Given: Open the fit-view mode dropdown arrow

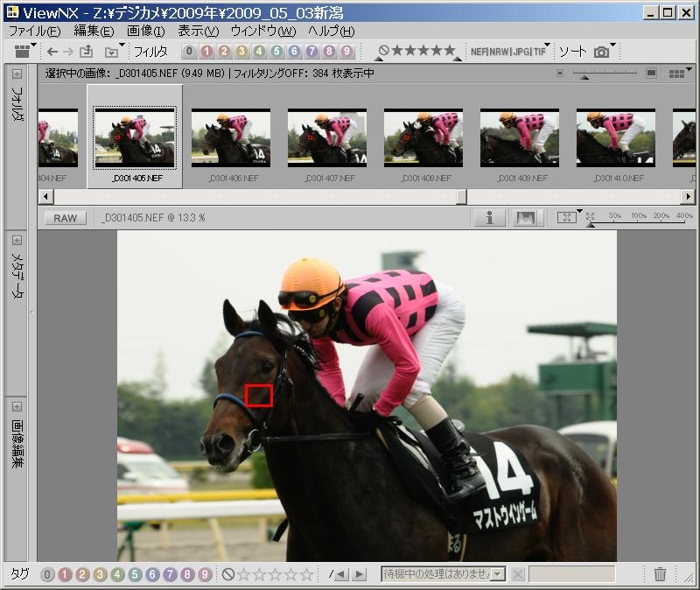Looking at the screenshot, I should 579,211.
